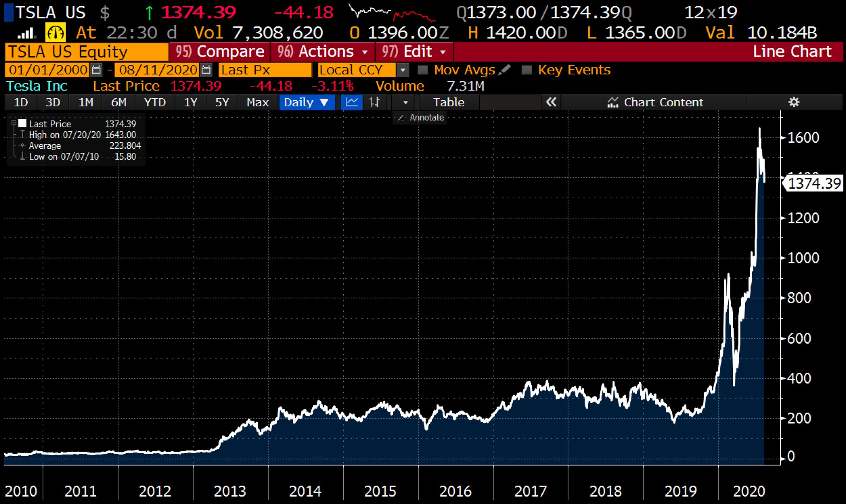Click the intraday sparkline mini chart

click(x=392, y=12)
